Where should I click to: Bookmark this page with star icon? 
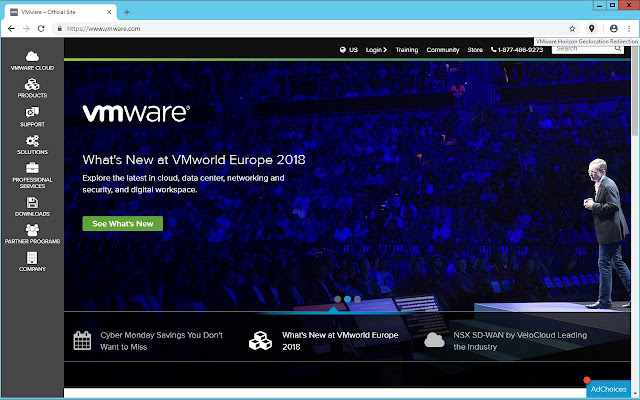point(572,29)
